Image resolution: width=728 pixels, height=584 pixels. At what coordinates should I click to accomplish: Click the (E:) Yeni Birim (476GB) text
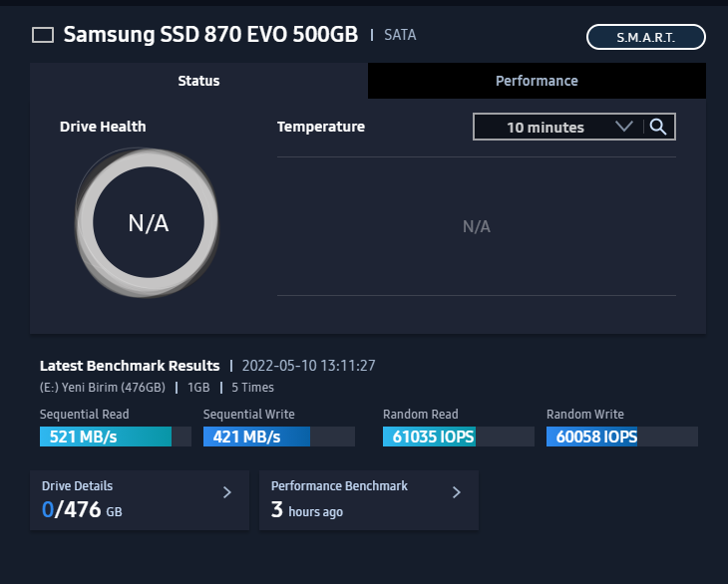pyautogui.click(x=103, y=388)
